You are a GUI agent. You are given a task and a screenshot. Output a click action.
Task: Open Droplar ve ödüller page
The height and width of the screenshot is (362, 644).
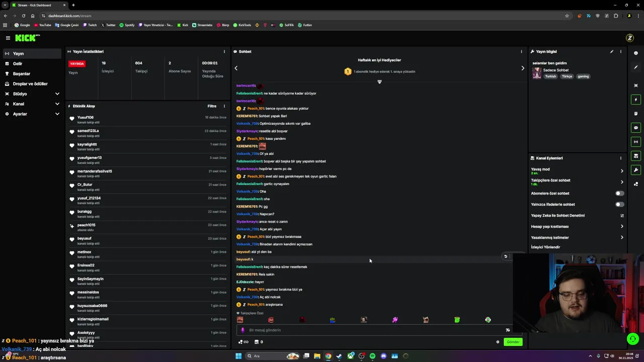(x=33, y=83)
